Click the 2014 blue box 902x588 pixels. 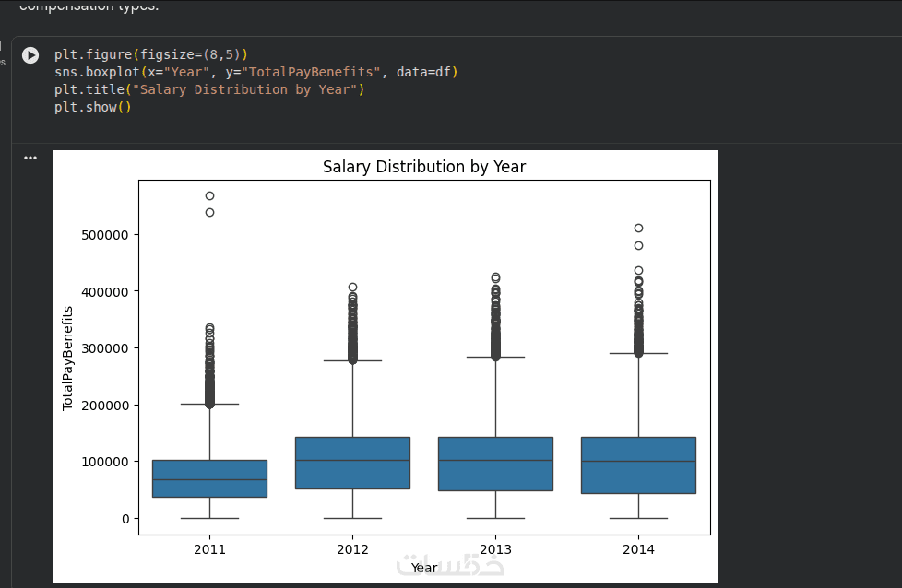[638, 465]
